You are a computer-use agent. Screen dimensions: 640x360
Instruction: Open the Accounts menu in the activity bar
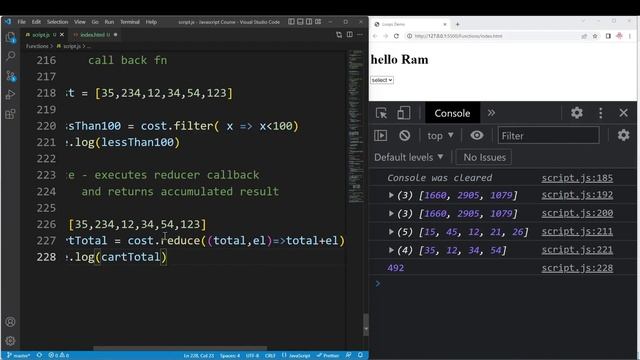11,322
